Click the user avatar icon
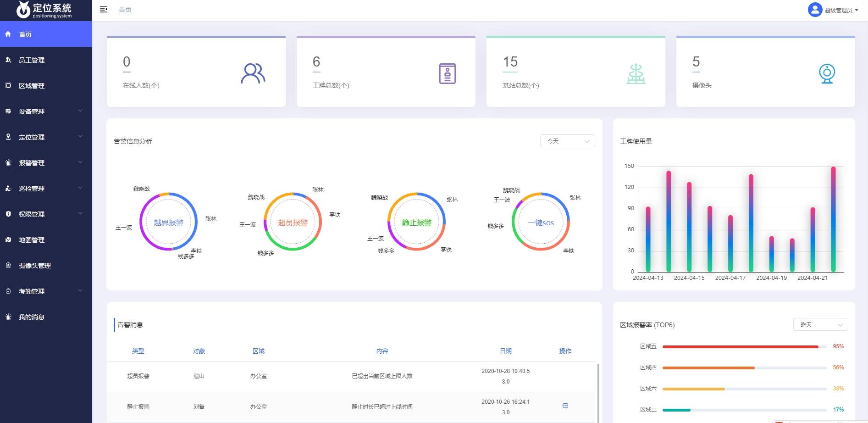Viewport: 868px width, 423px height. click(815, 10)
